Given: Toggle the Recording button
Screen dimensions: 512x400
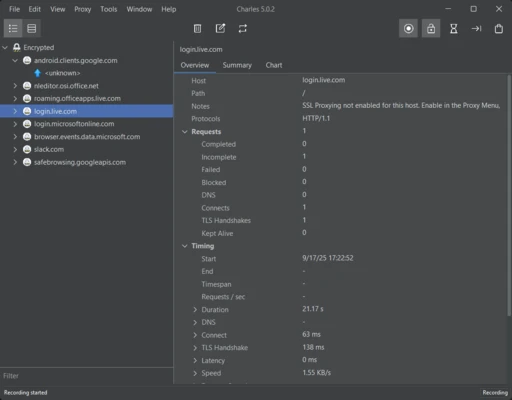Looking at the screenshot, I should pyautogui.click(x=408, y=28).
